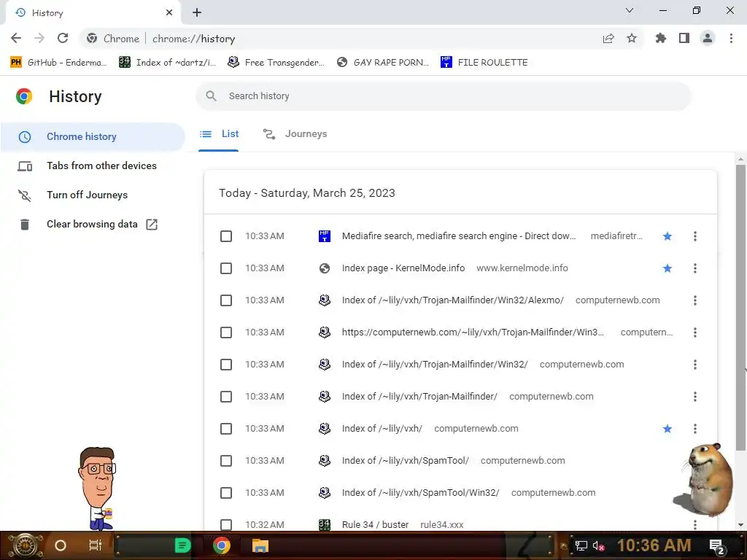This screenshot has width=747, height=560.
Task: Open more actions for Mediafire search entry
Action: tap(695, 236)
